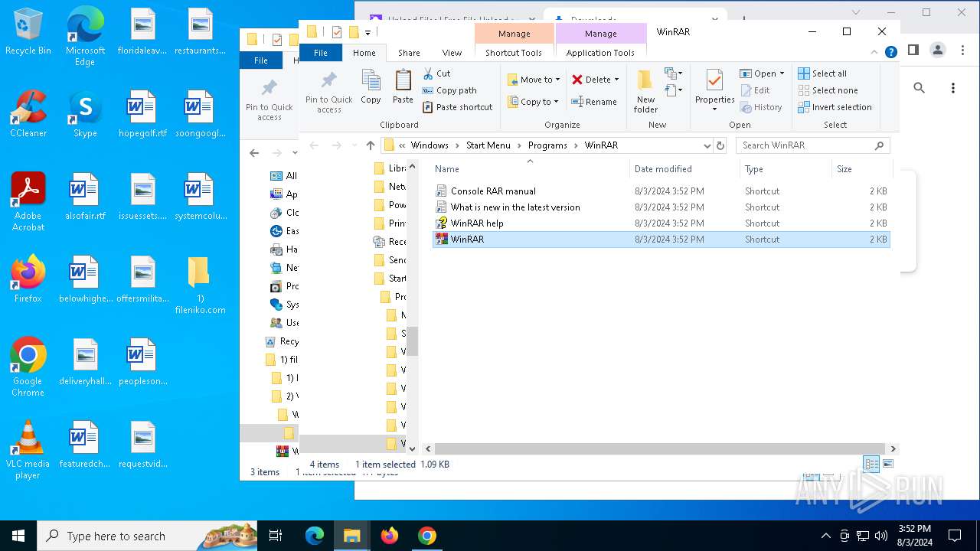This screenshot has width=980, height=551.
Task: Open Firefox desktop shortcut
Action: click(x=28, y=279)
